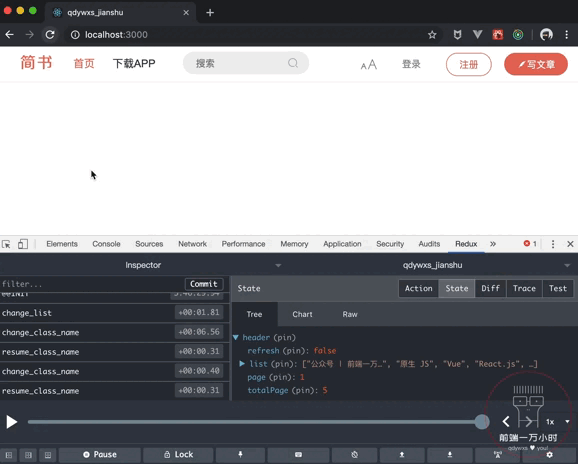Viewport: 578px width, 464px height.
Task: Close the DevTools panel
Action: 570,244
